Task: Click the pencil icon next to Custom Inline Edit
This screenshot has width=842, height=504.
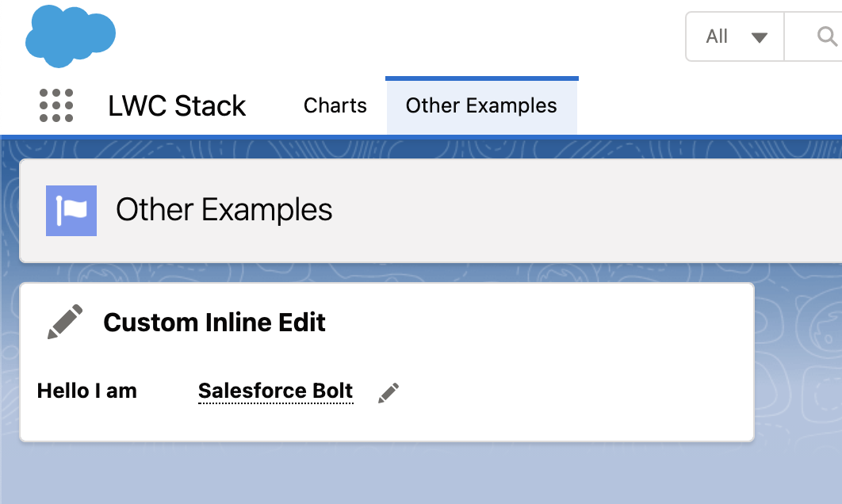Action: pyautogui.click(x=65, y=322)
